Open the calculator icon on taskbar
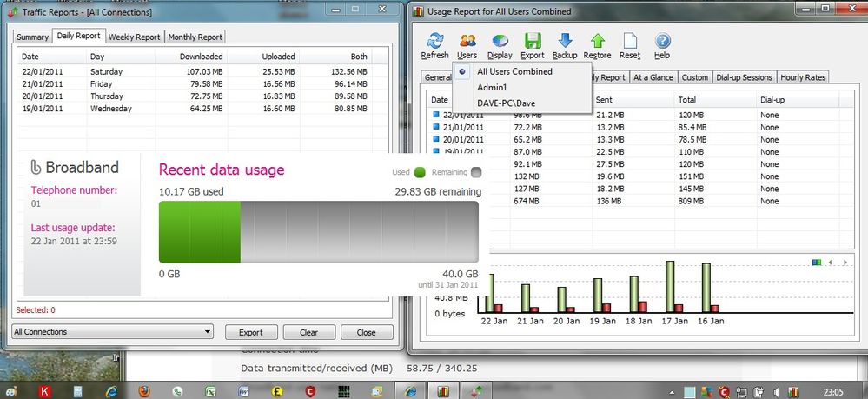Image resolution: width=868 pixels, height=399 pixels. point(77,390)
